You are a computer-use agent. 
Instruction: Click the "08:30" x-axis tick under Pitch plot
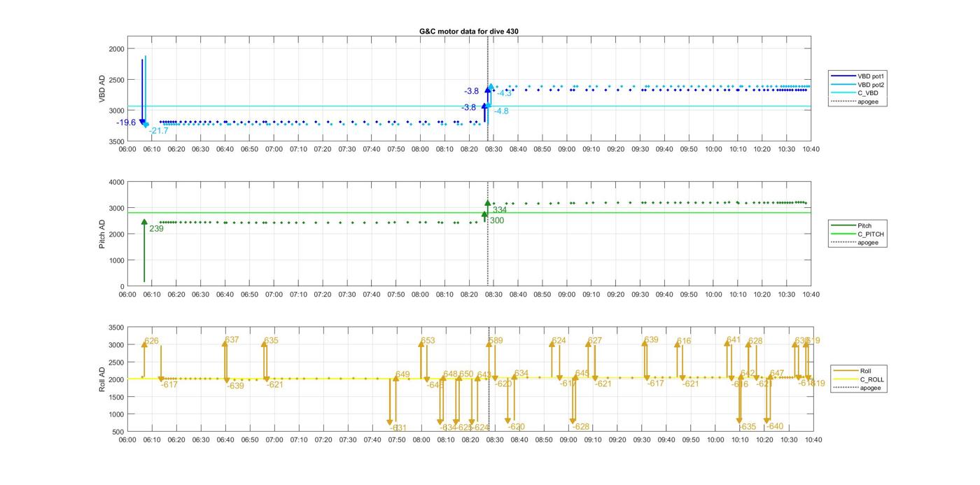[x=493, y=295]
